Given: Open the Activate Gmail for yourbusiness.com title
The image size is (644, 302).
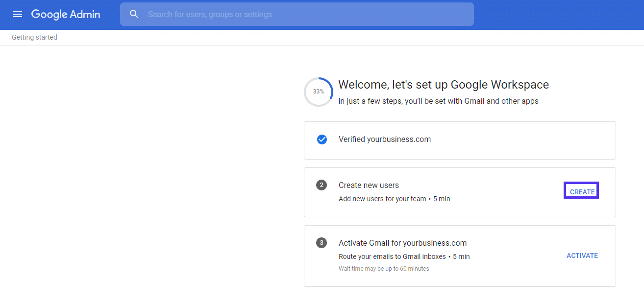Looking at the screenshot, I should [x=402, y=243].
